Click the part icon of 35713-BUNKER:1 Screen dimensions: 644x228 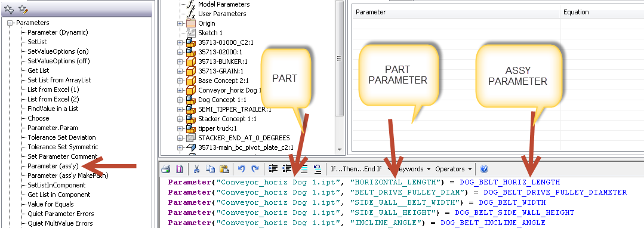190,61
